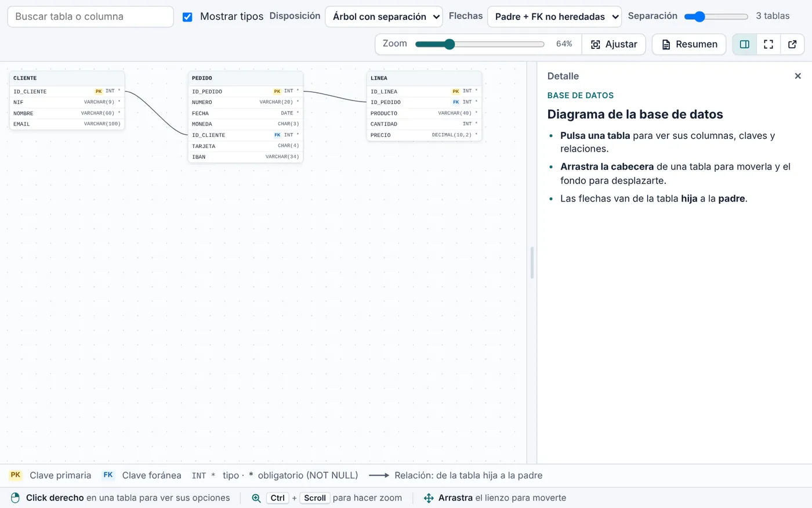The width and height of the screenshot is (812, 508).
Task: Click the TARJETA column row
Action: (x=246, y=146)
